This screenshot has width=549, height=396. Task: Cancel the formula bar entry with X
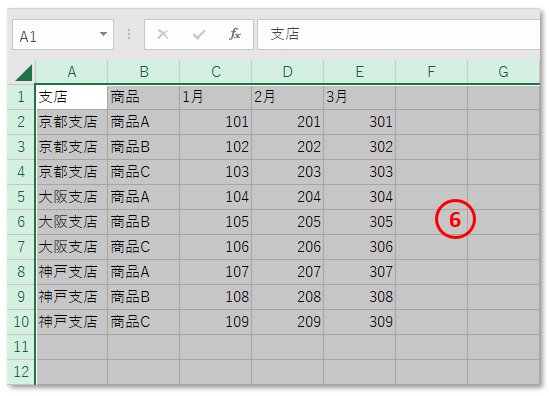(163, 34)
